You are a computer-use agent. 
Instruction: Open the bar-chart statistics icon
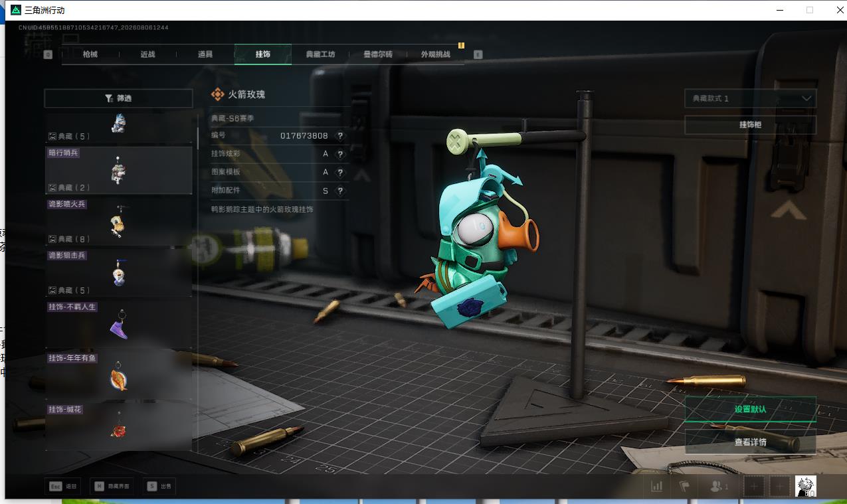pos(657,487)
